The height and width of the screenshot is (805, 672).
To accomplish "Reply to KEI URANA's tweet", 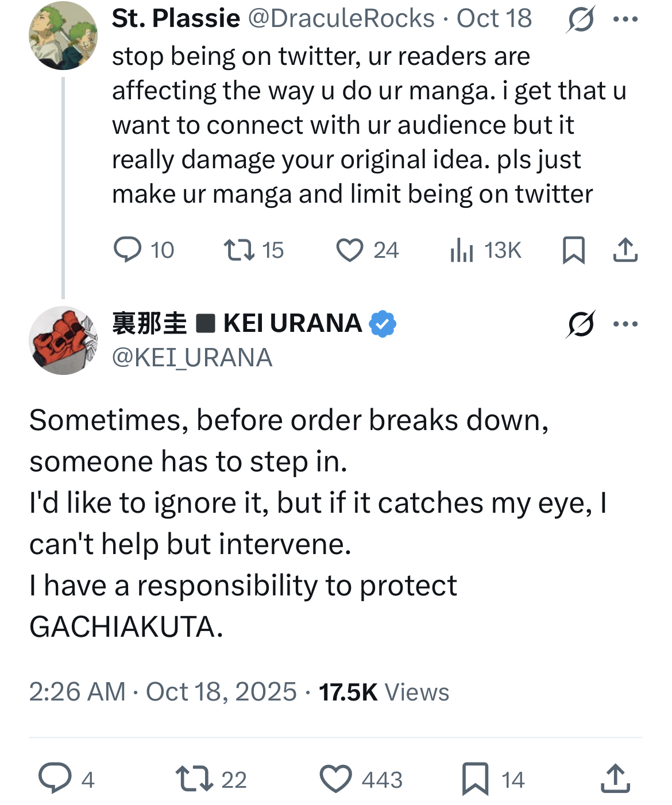I will tap(55, 779).
